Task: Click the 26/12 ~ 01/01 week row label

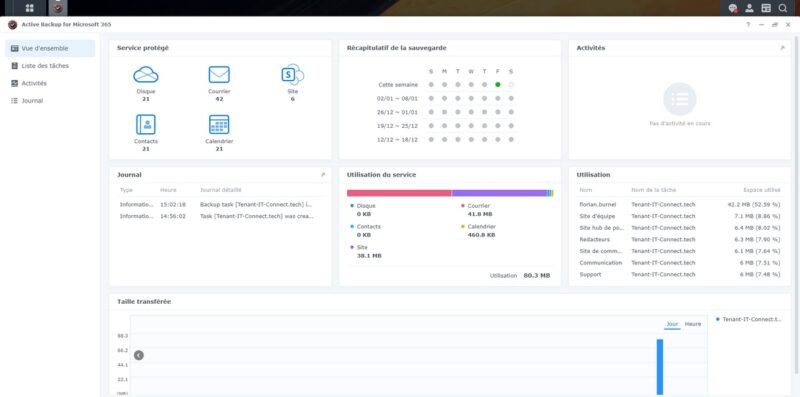Action: (397, 112)
